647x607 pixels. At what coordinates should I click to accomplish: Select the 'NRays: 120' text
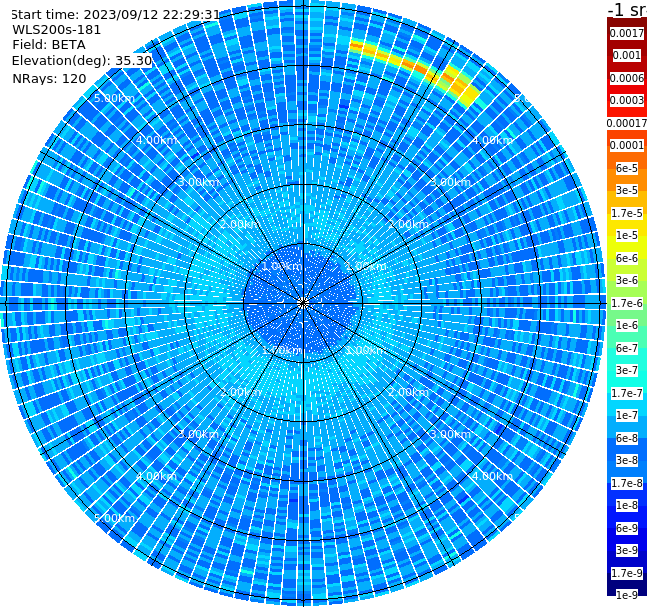(x=49, y=78)
